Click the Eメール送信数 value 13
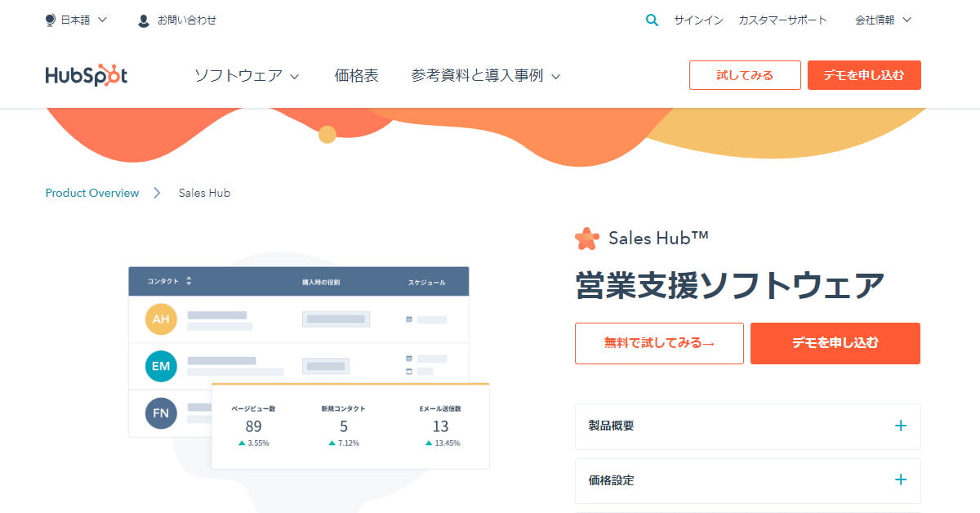 [441, 426]
